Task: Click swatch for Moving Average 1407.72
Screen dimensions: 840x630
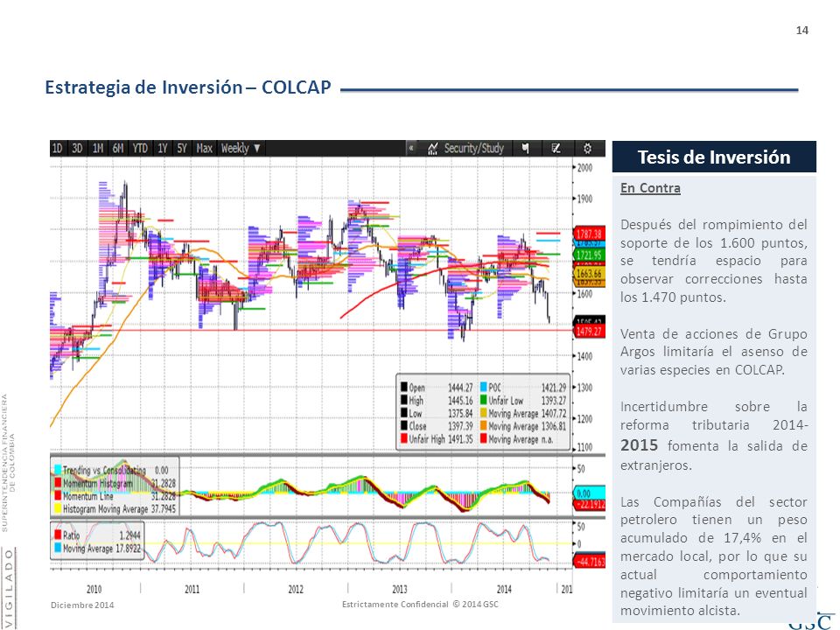Action: [x=483, y=413]
